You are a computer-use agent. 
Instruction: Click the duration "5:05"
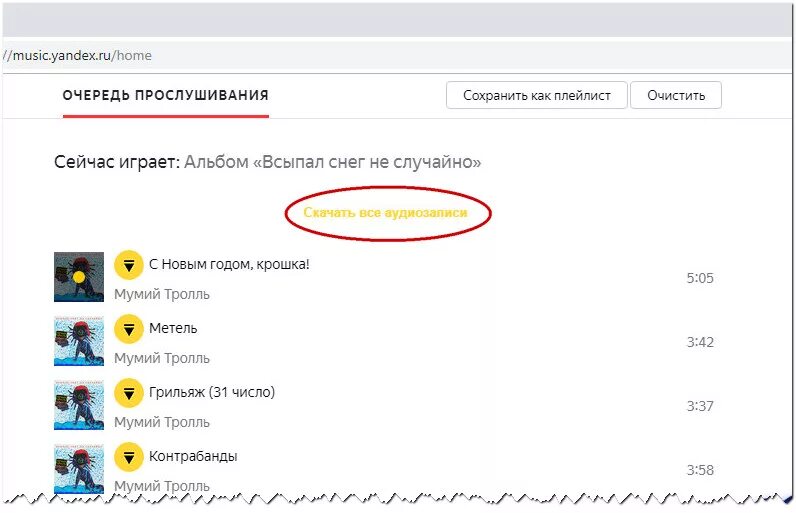point(700,278)
